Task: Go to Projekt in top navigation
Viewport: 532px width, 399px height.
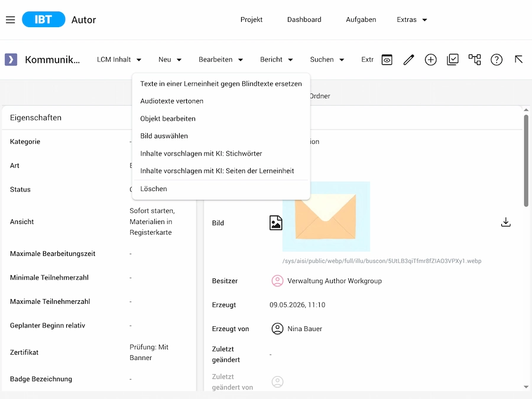Action: pos(251,20)
